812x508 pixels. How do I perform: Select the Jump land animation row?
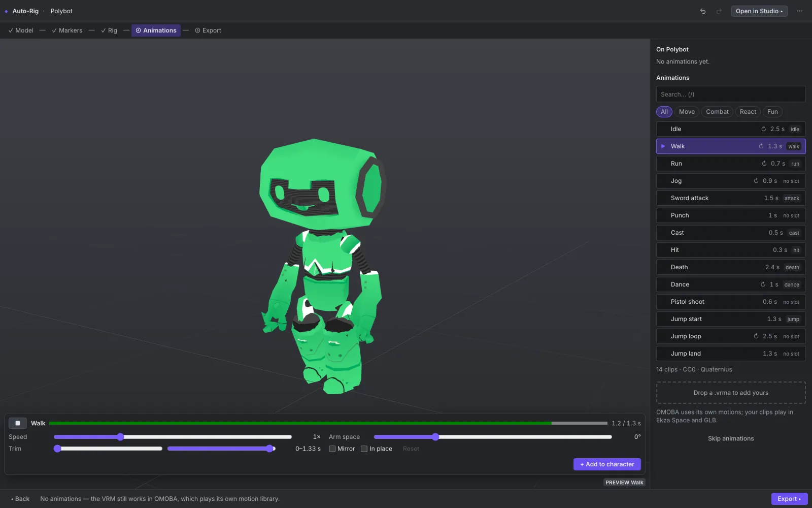pyautogui.click(x=731, y=354)
